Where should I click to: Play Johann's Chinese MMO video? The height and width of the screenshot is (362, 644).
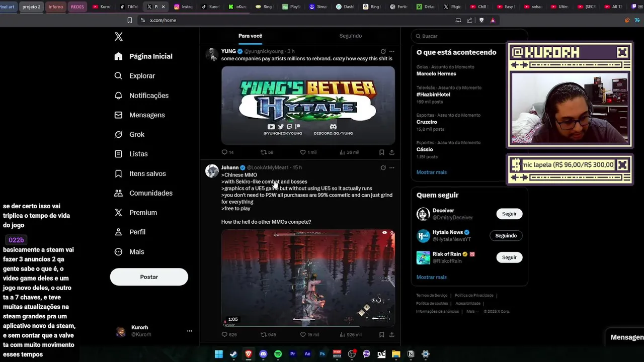click(x=308, y=278)
